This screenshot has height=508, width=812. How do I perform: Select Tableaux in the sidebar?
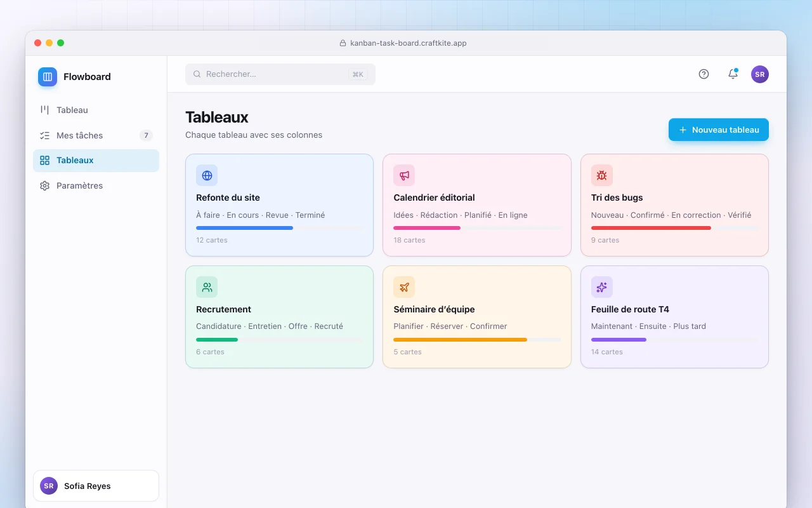(x=96, y=161)
